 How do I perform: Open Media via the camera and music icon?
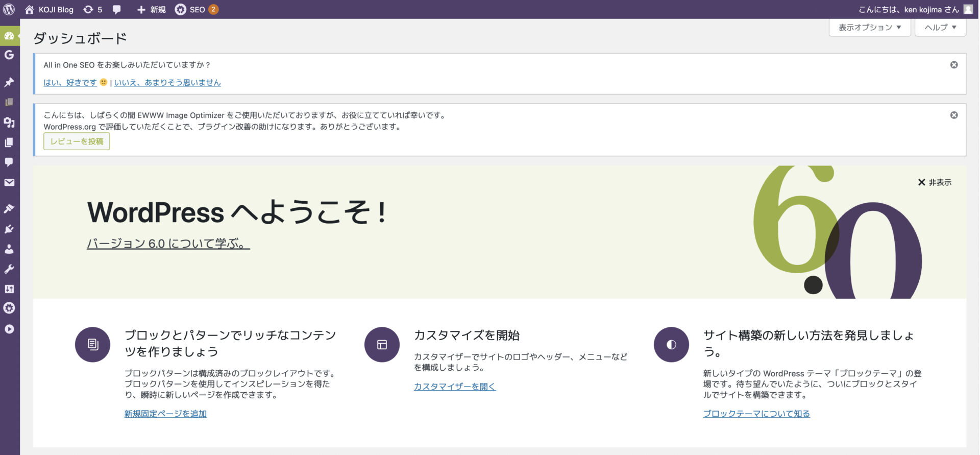tap(9, 122)
